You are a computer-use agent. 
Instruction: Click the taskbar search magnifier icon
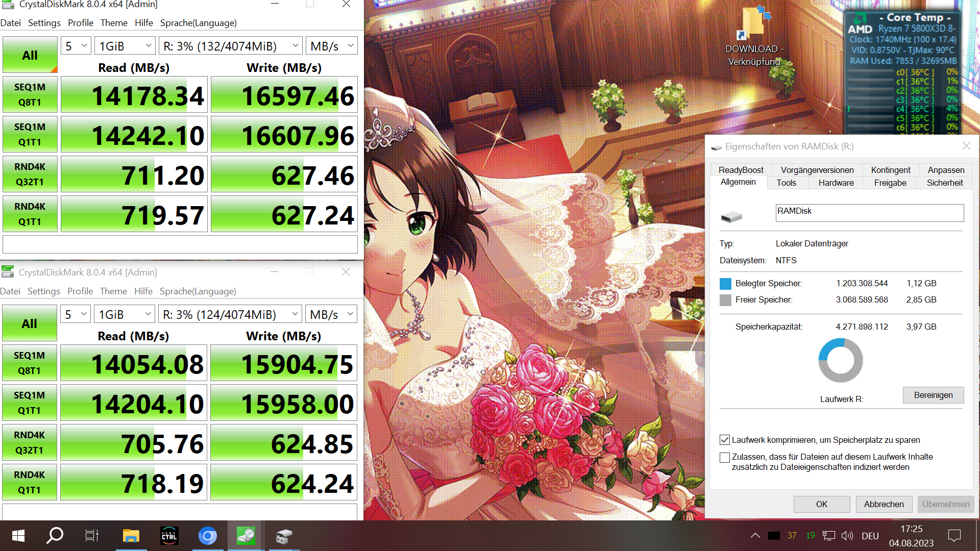coord(55,536)
